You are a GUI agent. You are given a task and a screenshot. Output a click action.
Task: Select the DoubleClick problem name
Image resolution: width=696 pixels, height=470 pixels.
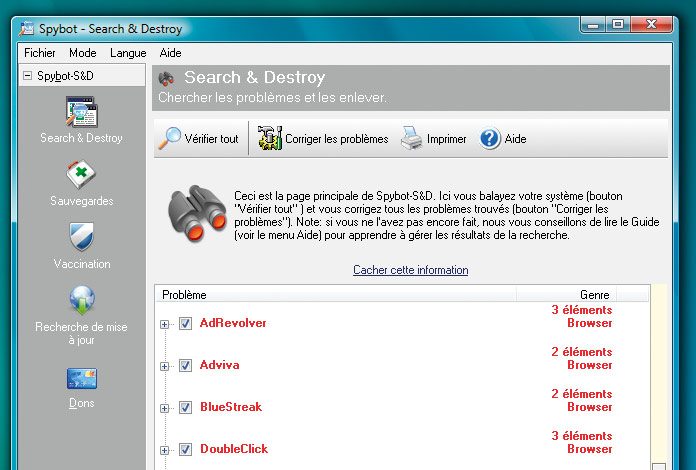point(234,449)
